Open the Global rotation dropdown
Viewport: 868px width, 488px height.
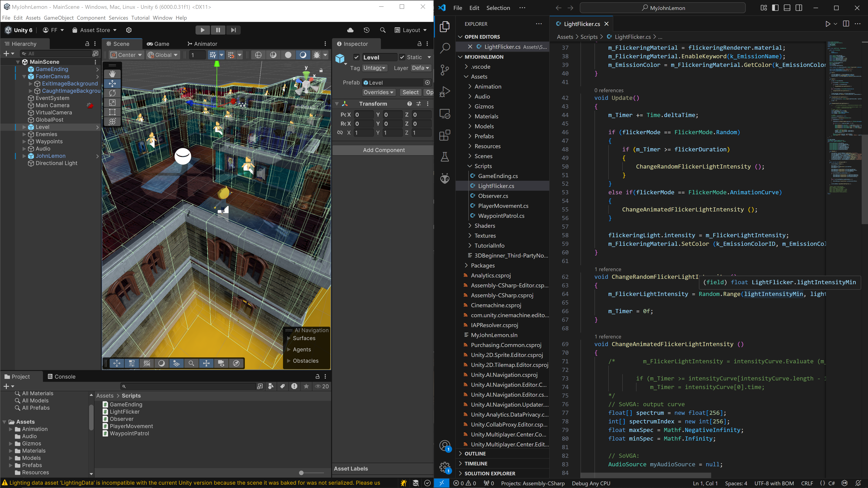click(x=163, y=55)
